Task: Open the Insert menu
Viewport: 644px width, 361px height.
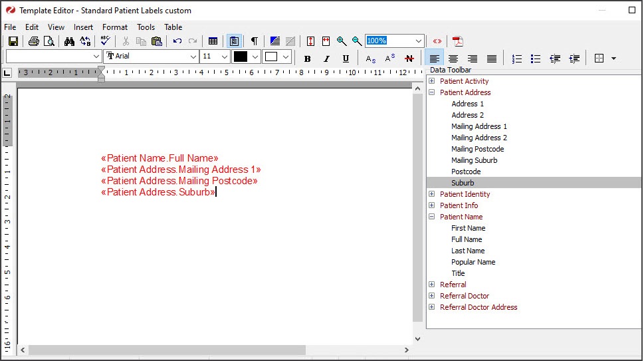Action: (x=83, y=27)
